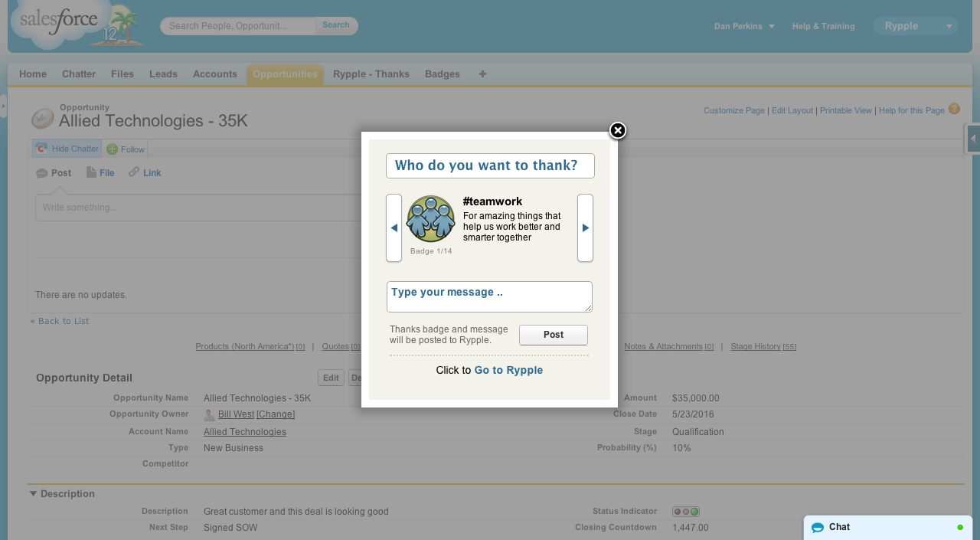
Task: Click the #teamwork badge image
Action: 430,218
